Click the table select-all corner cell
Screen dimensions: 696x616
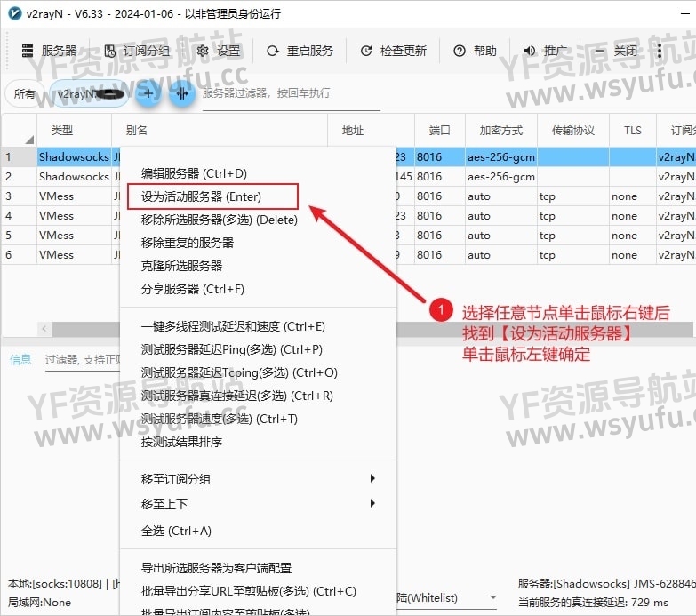pos(19,130)
